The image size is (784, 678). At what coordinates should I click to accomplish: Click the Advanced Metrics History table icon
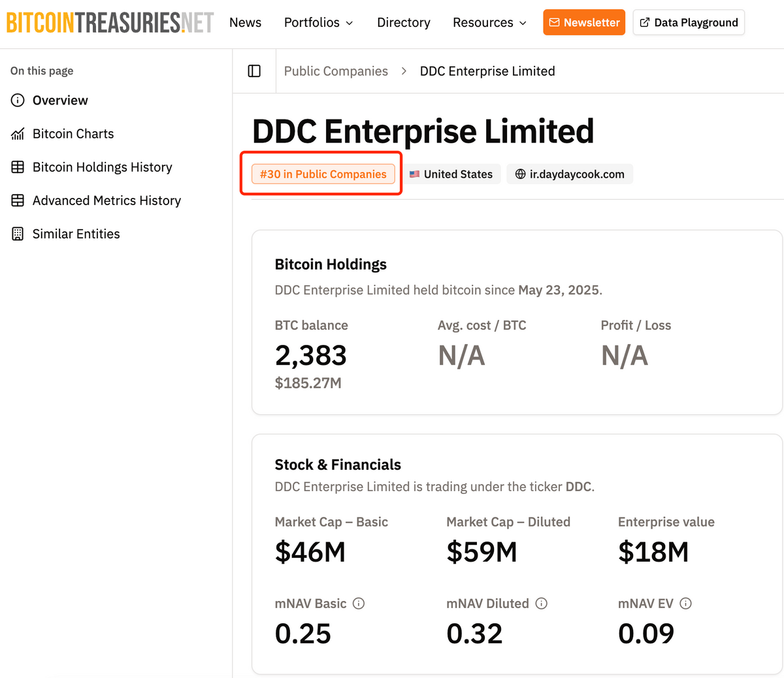pos(18,200)
